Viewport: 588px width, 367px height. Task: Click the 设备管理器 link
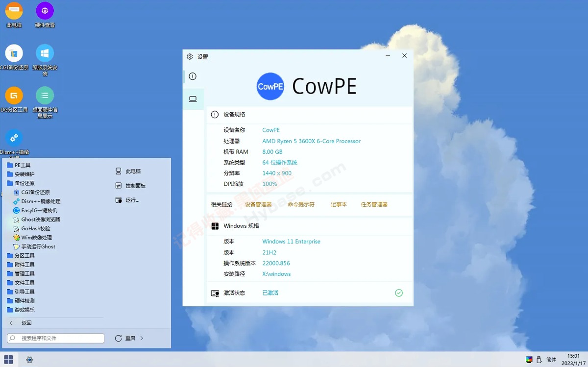pos(258,204)
